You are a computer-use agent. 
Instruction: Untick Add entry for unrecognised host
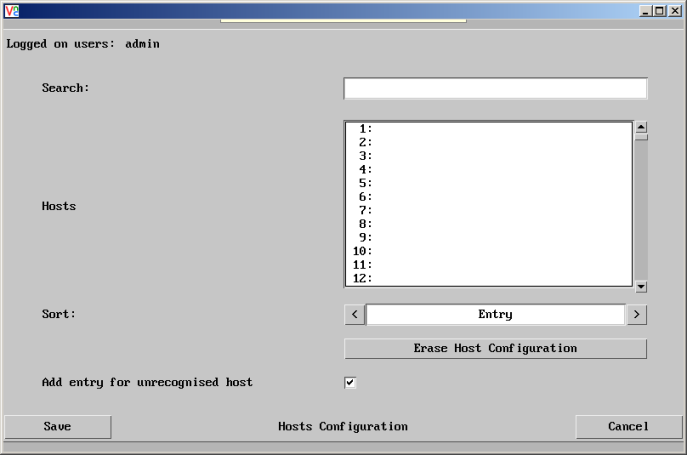pos(350,383)
